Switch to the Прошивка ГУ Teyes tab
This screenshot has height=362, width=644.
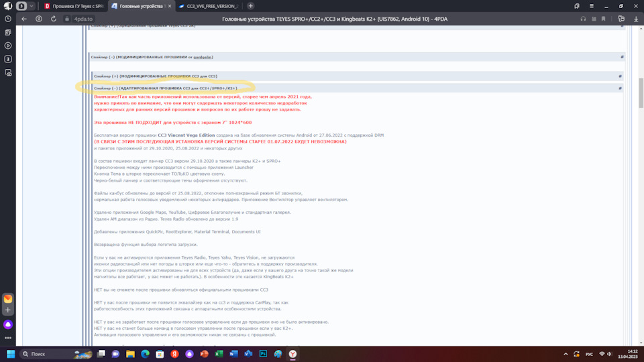(x=74, y=6)
